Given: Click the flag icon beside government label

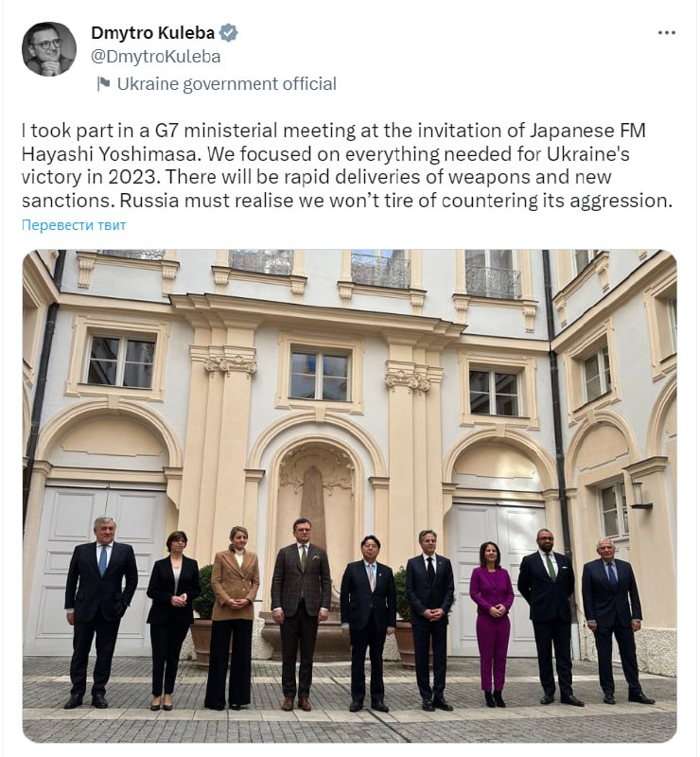Looking at the screenshot, I should click(103, 83).
